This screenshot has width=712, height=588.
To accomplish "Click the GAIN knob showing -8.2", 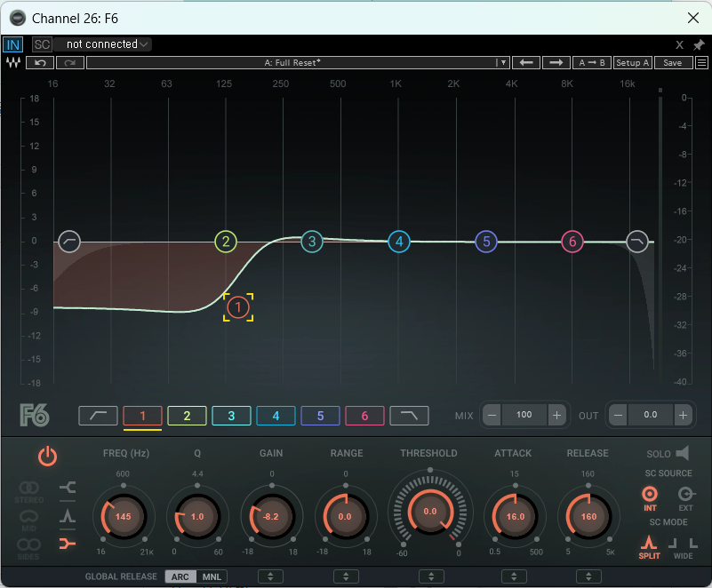I will [x=271, y=516].
